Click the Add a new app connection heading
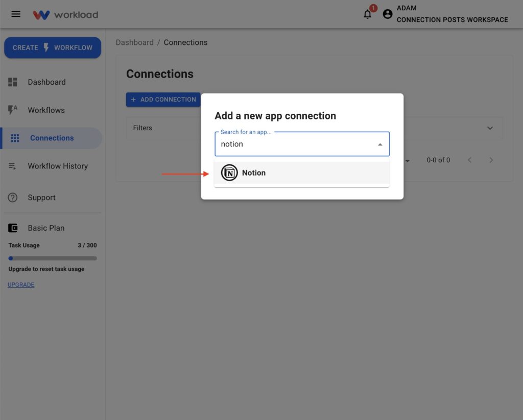This screenshot has height=420, width=523. pos(275,116)
